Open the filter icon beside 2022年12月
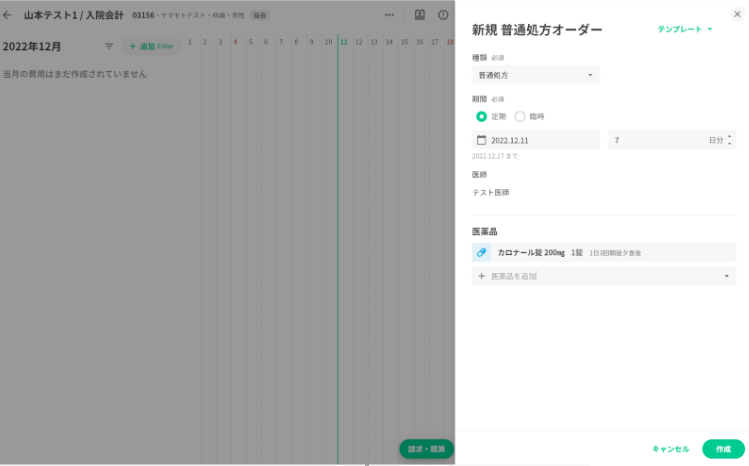The width and height of the screenshot is (749, 466). [x=109, y=46]
